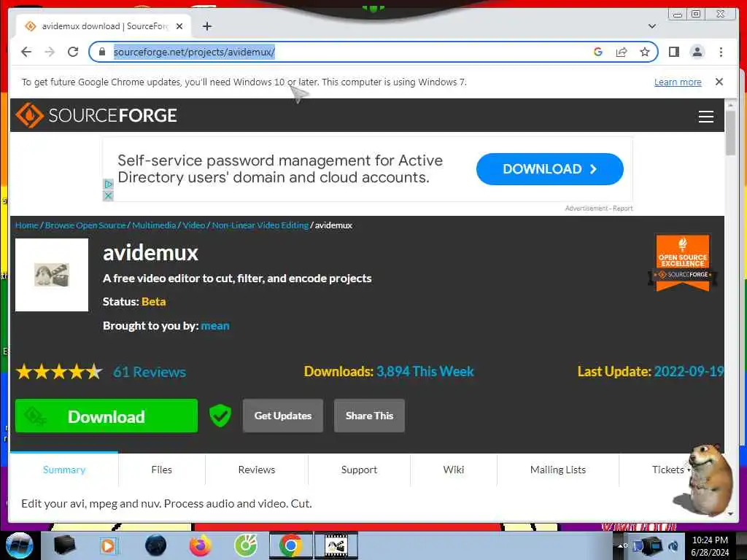Screen dimensions: 747x560
Task: Open Non-Linear Video Editing breadcrumb
Action: [260, 225]
